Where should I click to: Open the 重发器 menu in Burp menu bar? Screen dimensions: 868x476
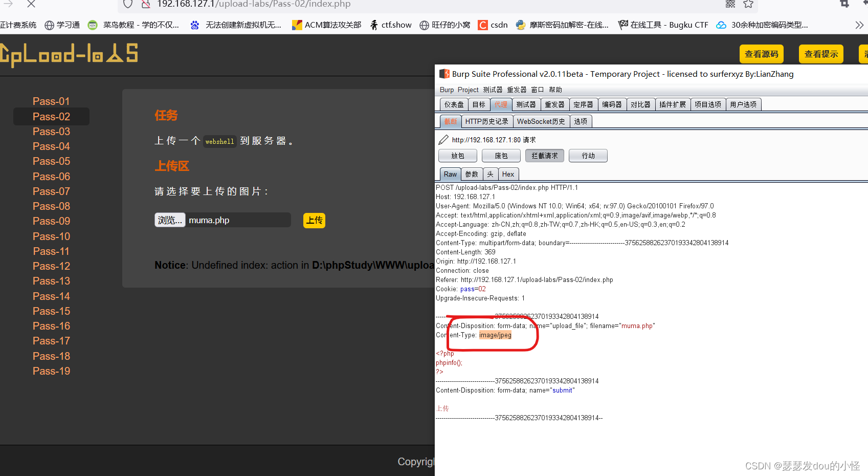tap(517, 90)
